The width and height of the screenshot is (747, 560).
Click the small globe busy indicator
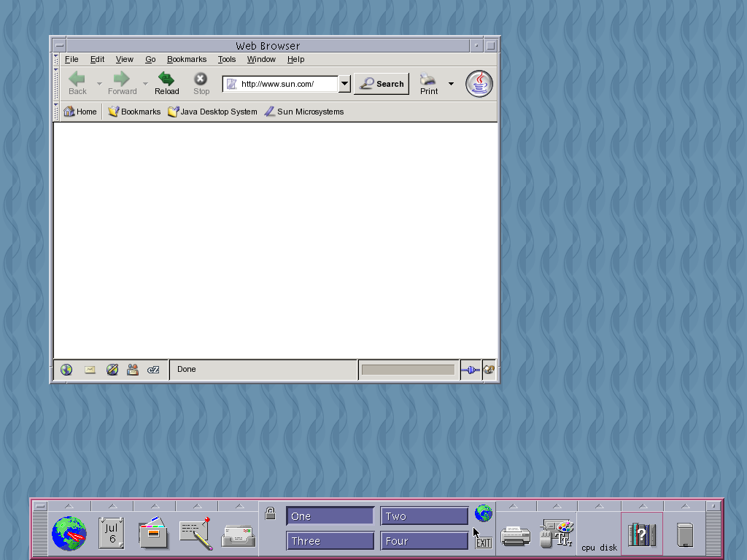point(483,513)
